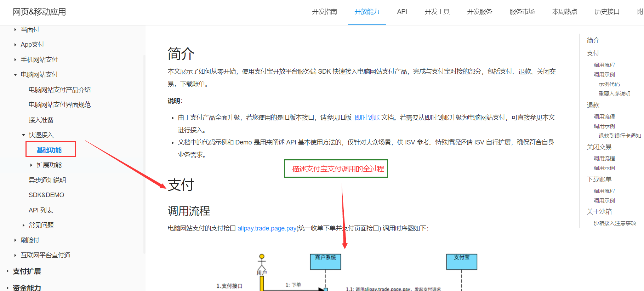This screenshot has width=644, height=291.
Task: Jump to 简介 in page outline
Action: point(593,40)
